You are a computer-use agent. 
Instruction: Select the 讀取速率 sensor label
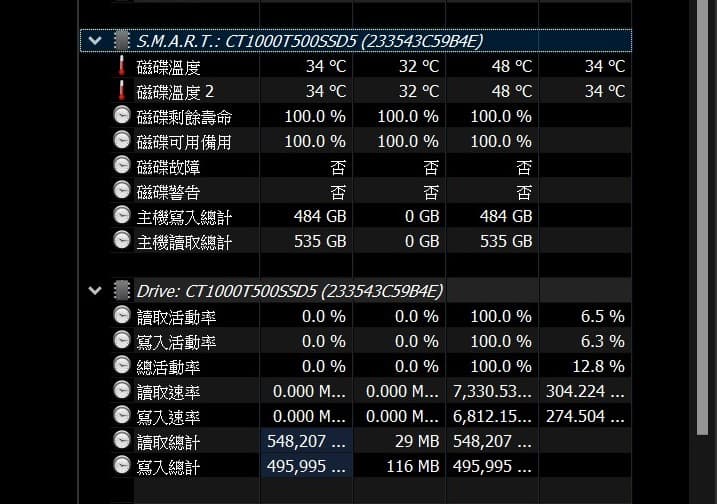168,392
